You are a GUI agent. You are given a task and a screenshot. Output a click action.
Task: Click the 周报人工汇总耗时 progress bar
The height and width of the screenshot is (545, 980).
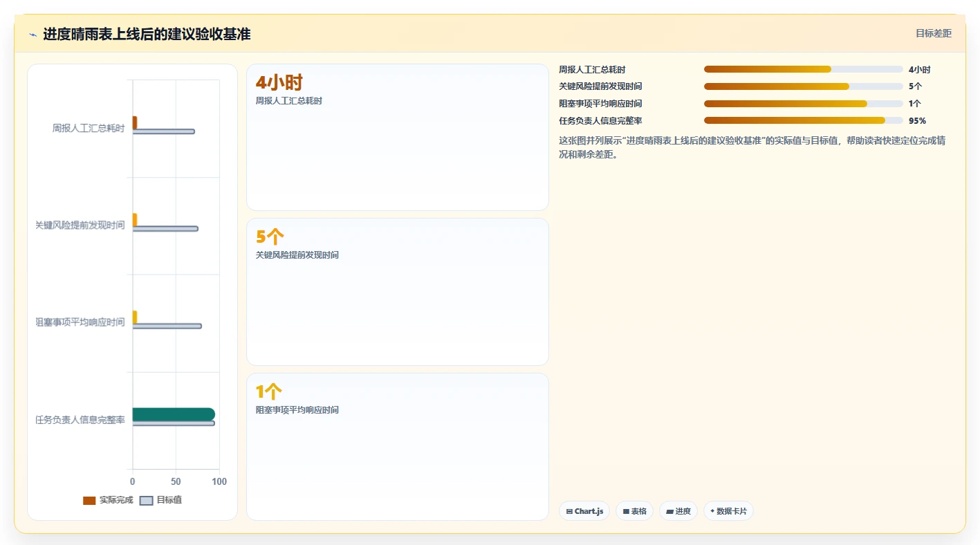pos(803,69)
